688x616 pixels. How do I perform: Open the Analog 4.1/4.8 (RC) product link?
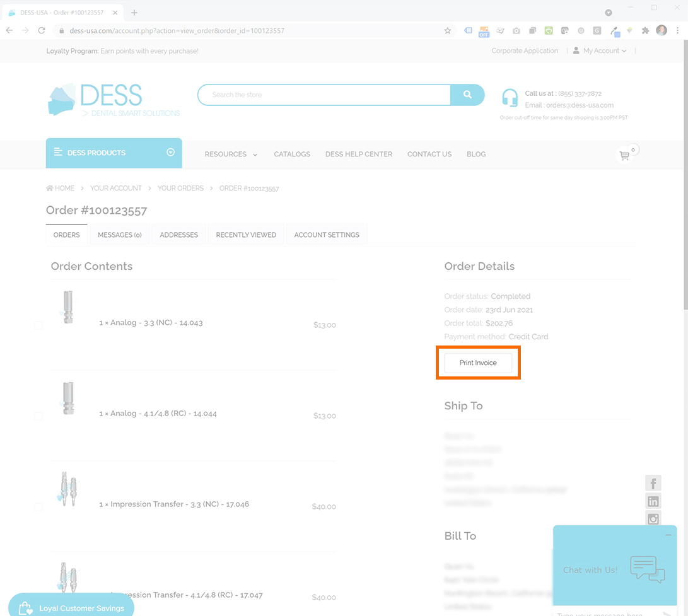(x=158, y=414)
